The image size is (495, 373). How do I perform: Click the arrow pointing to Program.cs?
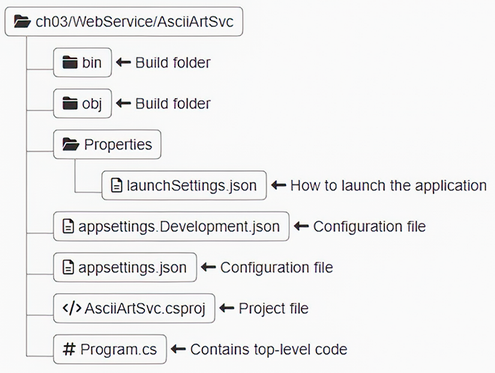tap(178, 349)
